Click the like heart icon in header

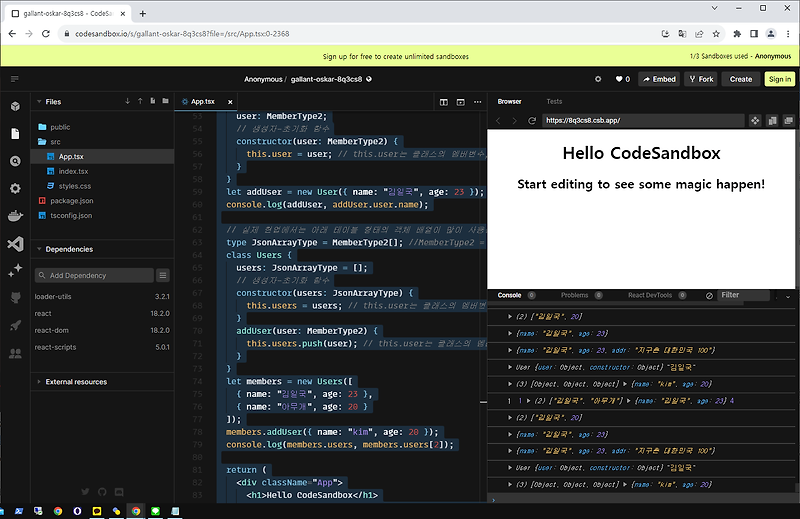coord(618,79)
